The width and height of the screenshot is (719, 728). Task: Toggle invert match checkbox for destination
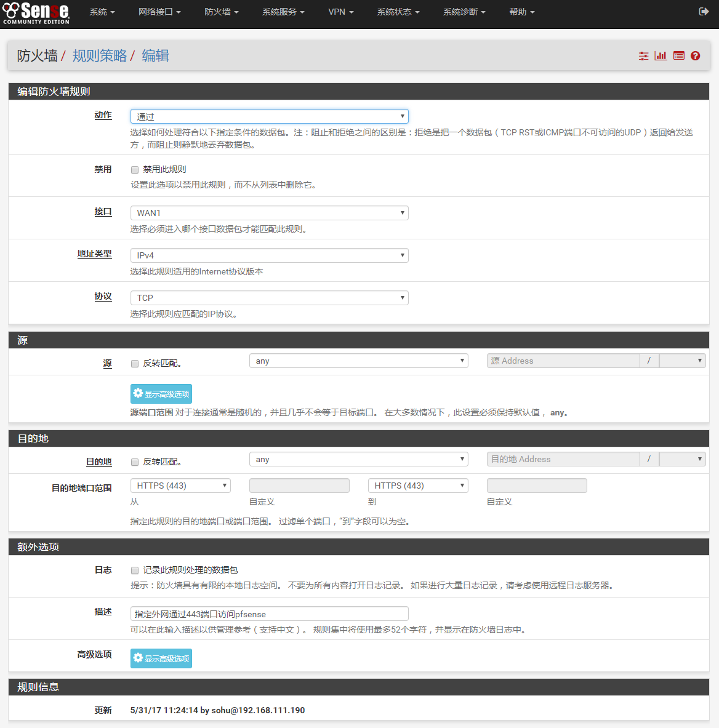tap(135, 462)
